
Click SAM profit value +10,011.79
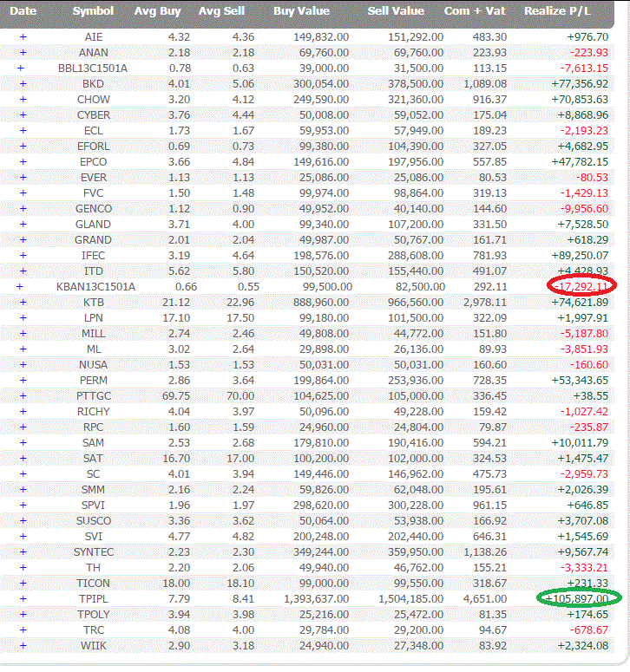pos(580,443)
